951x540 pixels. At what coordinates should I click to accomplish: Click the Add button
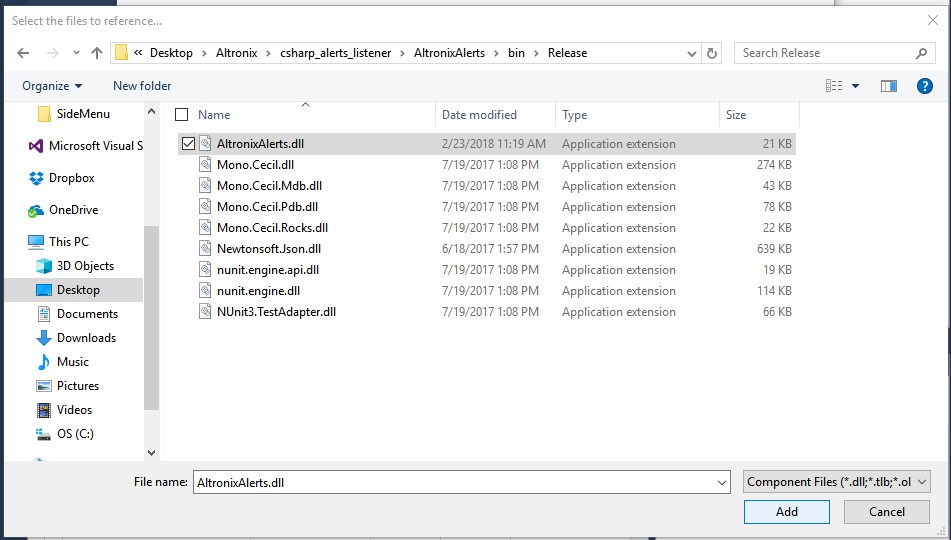pyautogui.click(x=787, y=511)
